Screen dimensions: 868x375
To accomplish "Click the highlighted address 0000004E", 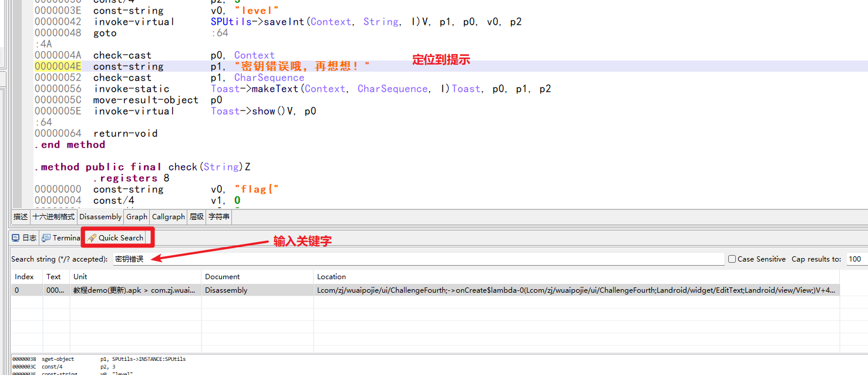I will coord(58,66).
